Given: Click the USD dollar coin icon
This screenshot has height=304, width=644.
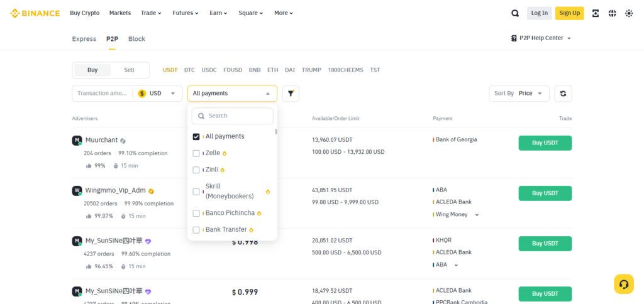Looking at the screenshot, I should coord(142,94).
